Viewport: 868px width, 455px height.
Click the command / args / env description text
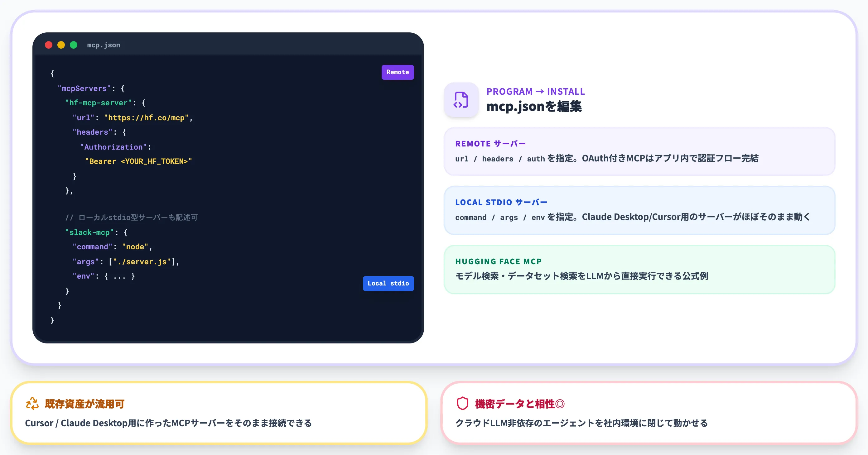[633, 217]
